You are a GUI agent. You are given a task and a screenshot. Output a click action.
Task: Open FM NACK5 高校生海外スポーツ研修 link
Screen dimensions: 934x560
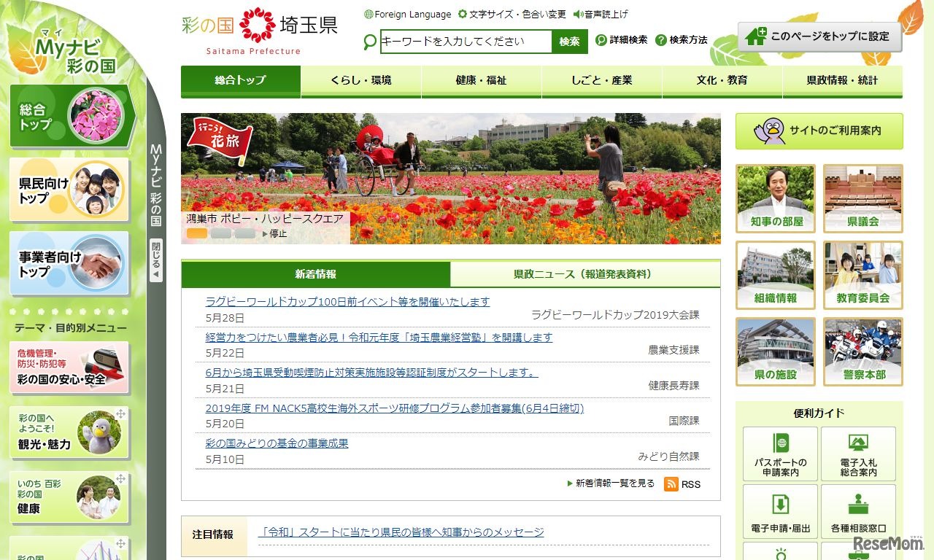[395, 408]
